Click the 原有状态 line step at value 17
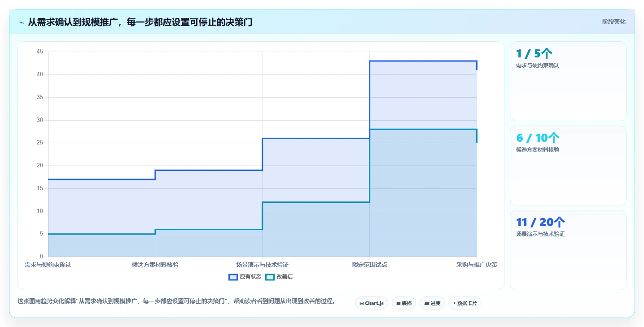 (101, 179)
